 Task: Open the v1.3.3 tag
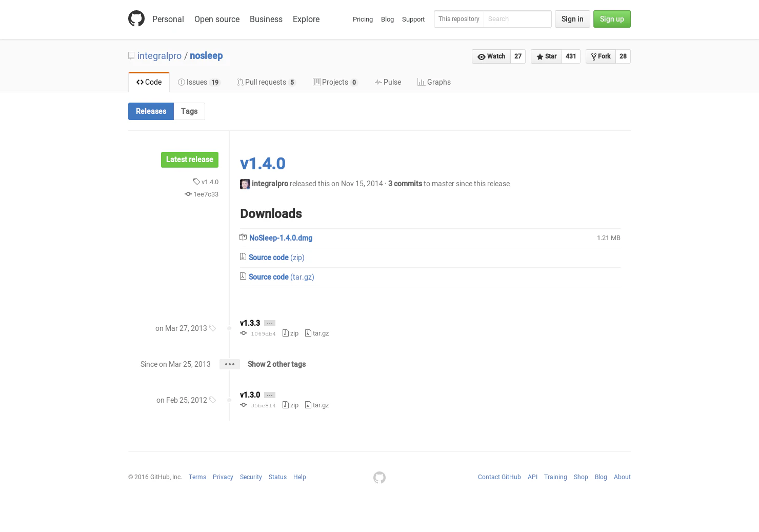point(250,323)
